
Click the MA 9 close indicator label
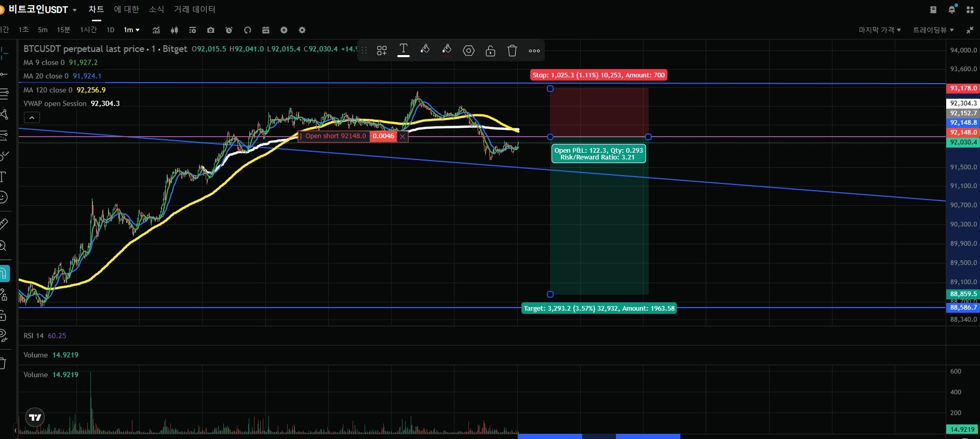coord(44,62)
